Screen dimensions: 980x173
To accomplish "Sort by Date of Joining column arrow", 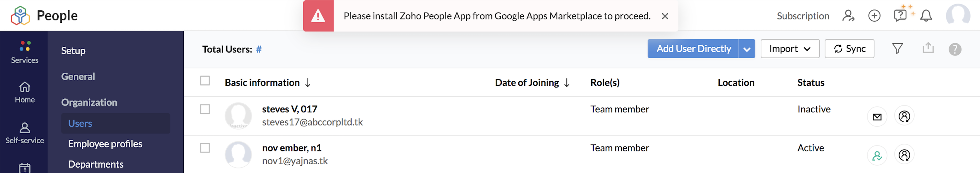I will [566, 83].
